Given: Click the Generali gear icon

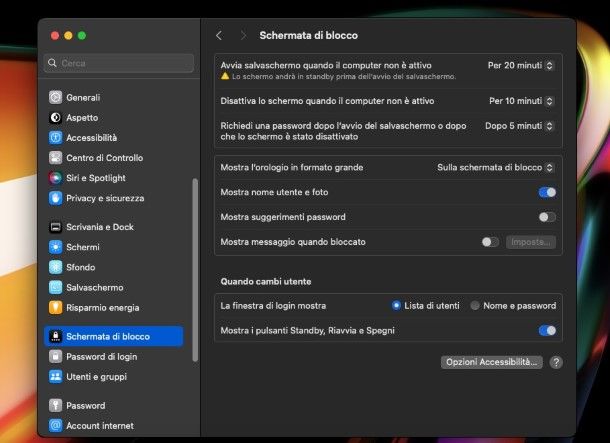Looking at the screenshot, I should [x=55, y=97].
